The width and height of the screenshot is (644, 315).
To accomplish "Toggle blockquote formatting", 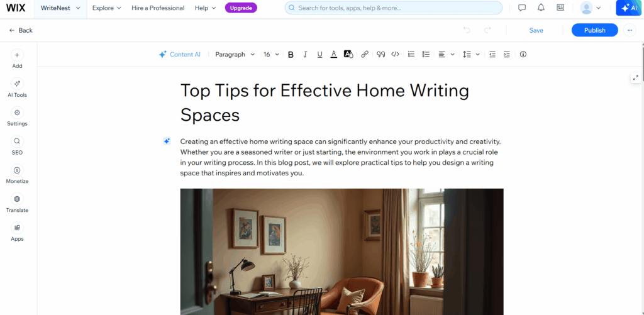I will 380,54.
